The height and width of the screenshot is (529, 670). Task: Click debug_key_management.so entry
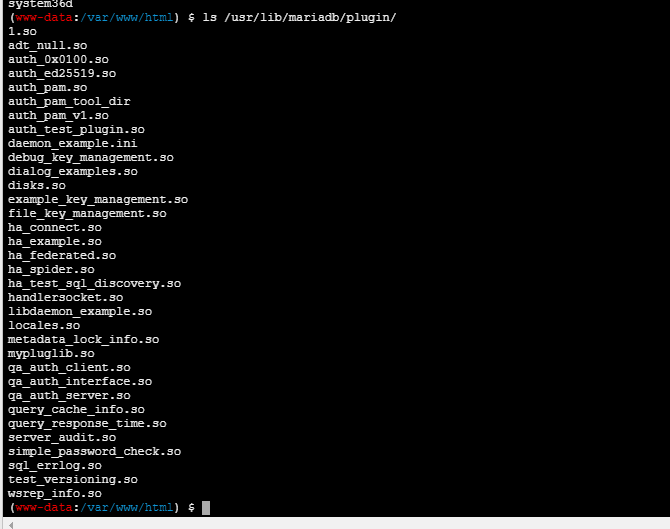click(91, 158)
